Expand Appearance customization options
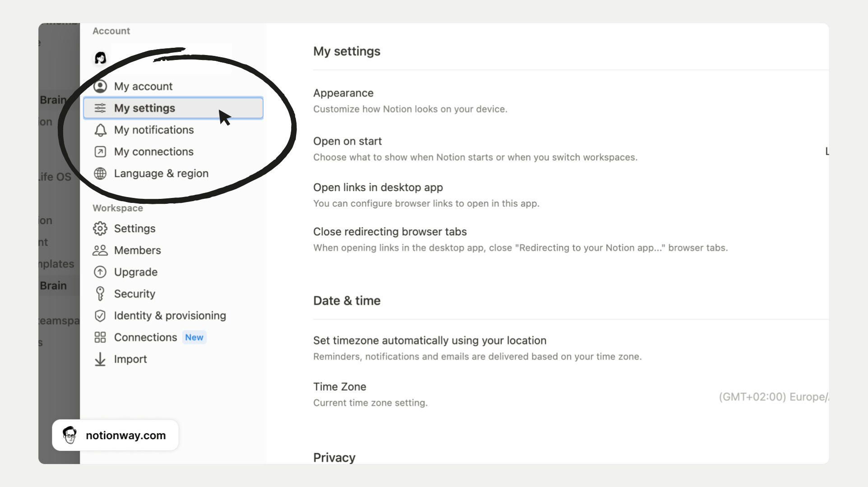868x487 pixels. click(343, 93)
